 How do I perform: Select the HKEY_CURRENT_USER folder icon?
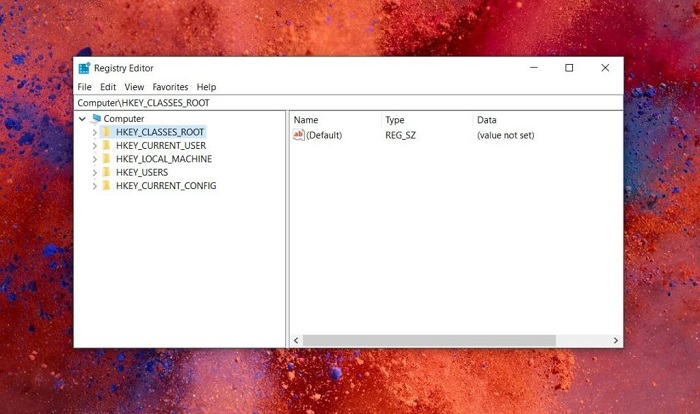coord(106,146)
